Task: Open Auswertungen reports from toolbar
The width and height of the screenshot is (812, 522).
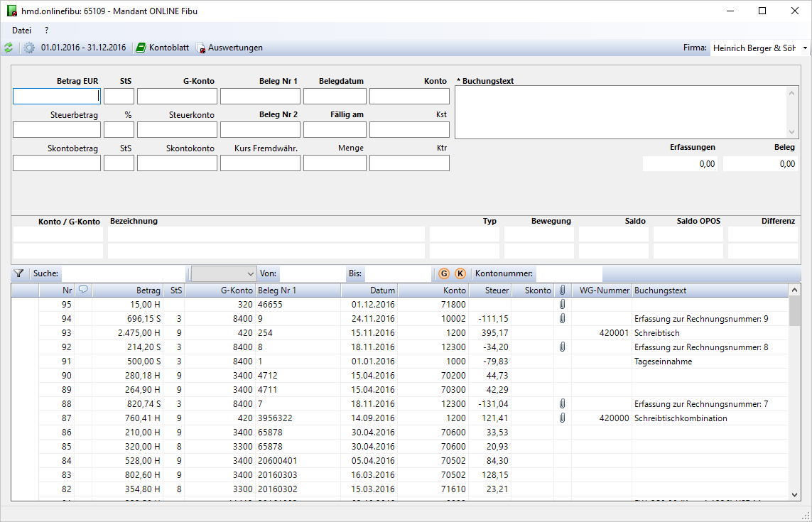Action: click(x=229, y=48)
